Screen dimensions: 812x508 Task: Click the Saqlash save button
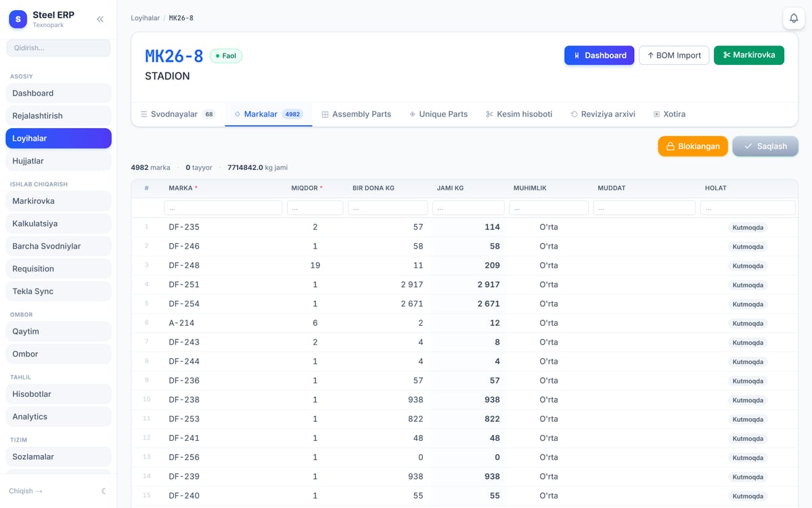click(765, 146)
